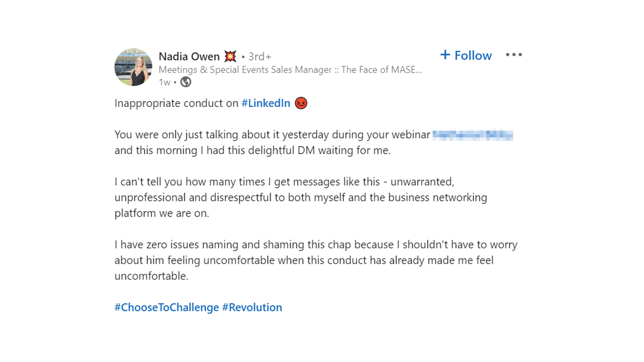This screenshot has width=644, height=362.
Task: Open Nadia Owen's profile photo
Action: coord(133,67)
